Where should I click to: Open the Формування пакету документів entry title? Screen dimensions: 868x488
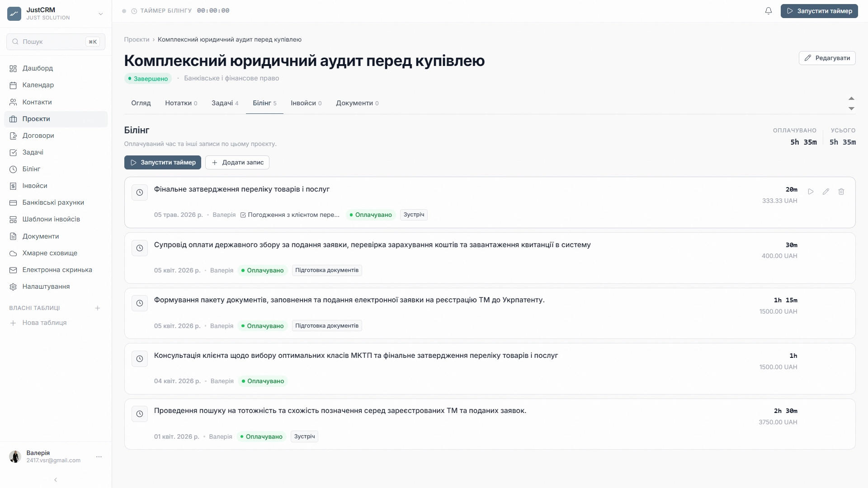coord(349,300)
